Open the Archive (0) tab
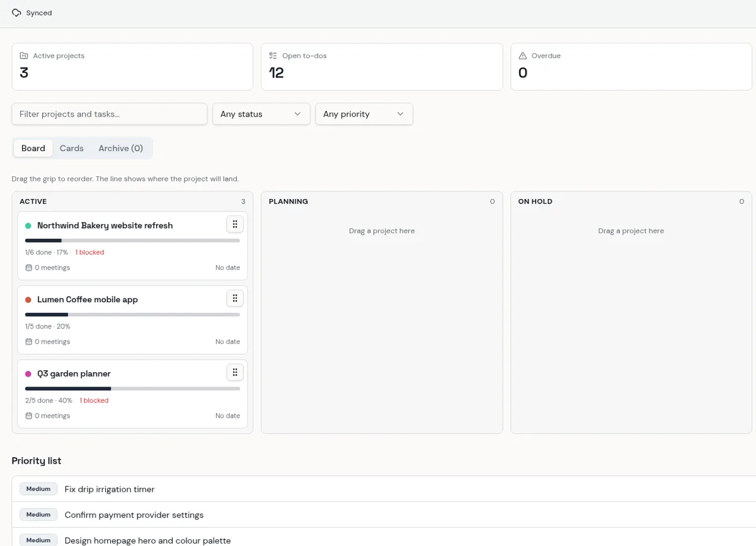The height and width of the screenshot is (546, 756). coord(121,148)
